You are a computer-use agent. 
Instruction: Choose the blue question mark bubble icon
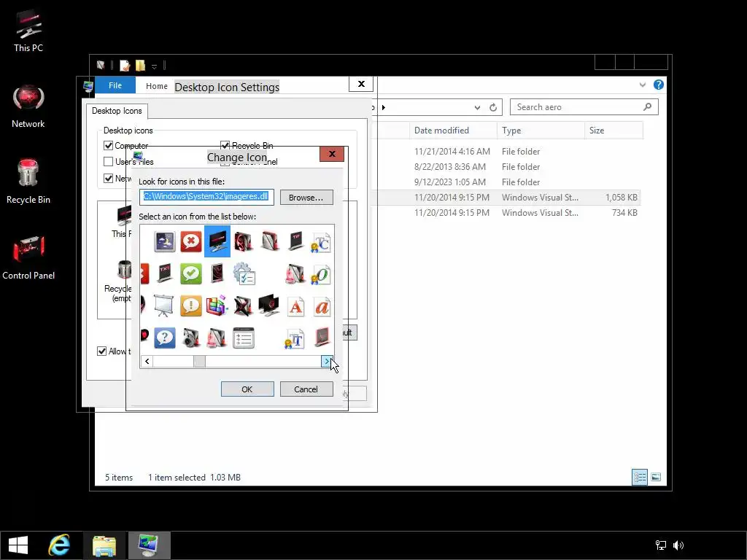click(164, 338)
